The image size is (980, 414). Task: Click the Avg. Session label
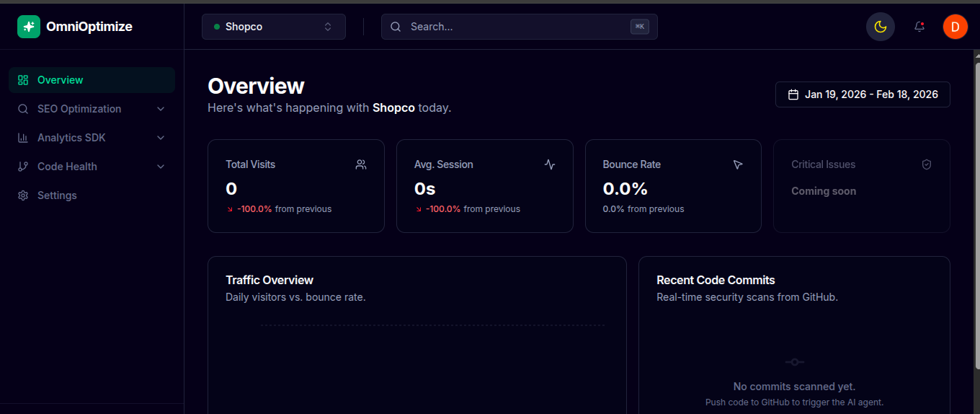[x=444, y=164]
